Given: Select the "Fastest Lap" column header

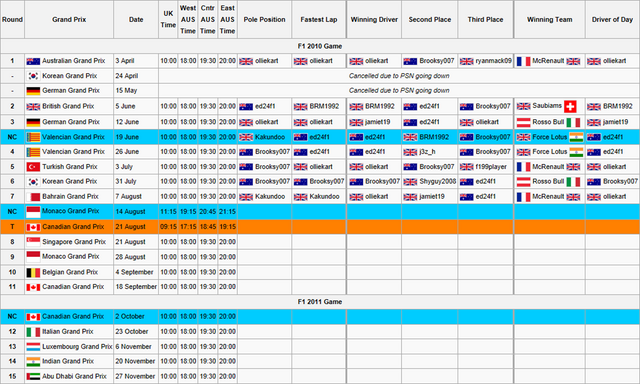Looking at the screenshot, I should [x=319, y=20].
